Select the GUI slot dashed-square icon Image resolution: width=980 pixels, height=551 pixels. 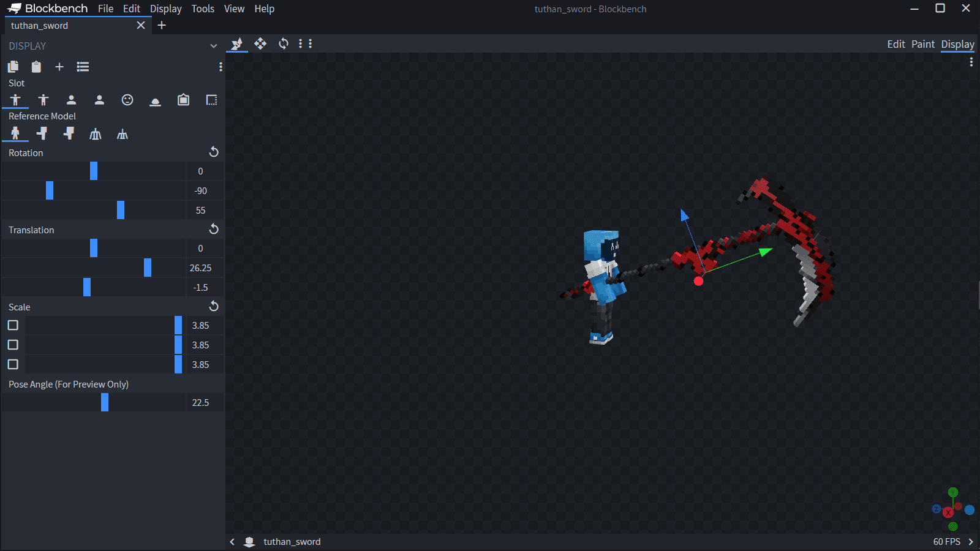[x=211, y=100]
